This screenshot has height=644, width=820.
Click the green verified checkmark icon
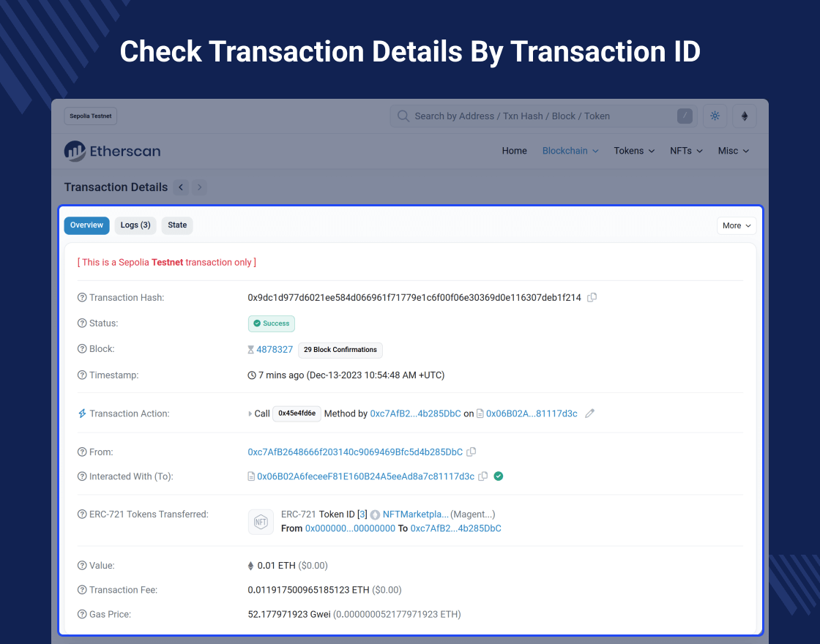pos(499,476)
